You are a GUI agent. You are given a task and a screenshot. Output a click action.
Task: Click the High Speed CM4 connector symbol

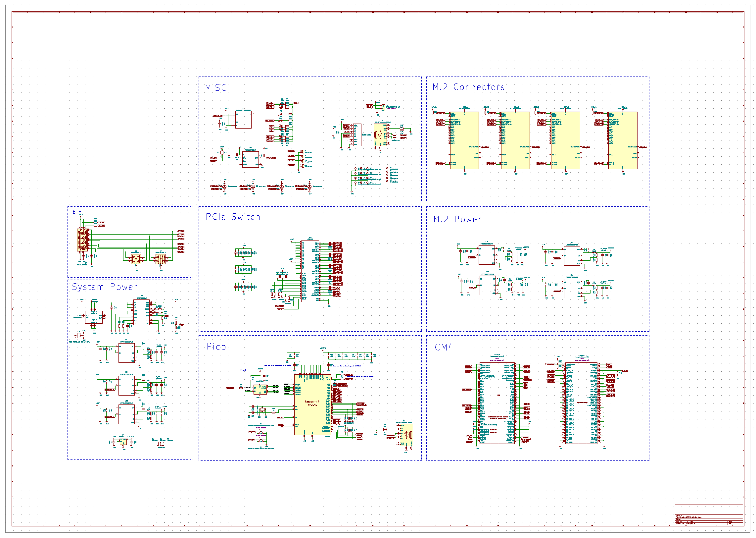581,403
